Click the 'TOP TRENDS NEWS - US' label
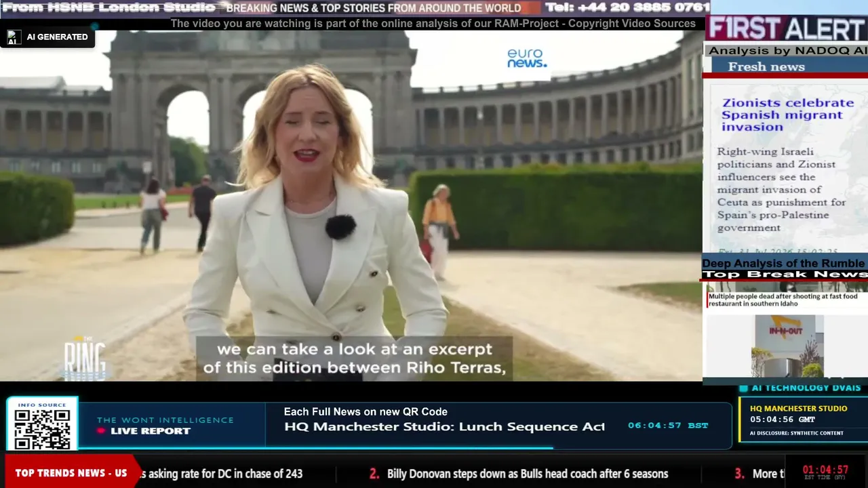The width and height of the screenshot is (868, 488). [x=71, y=473]
